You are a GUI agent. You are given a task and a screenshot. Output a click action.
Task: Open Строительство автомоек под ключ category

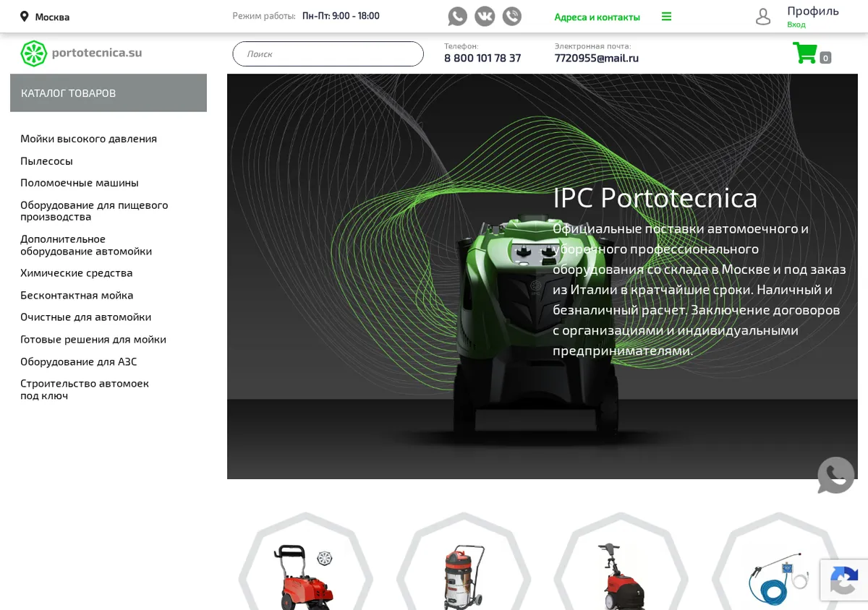(85, 389)
